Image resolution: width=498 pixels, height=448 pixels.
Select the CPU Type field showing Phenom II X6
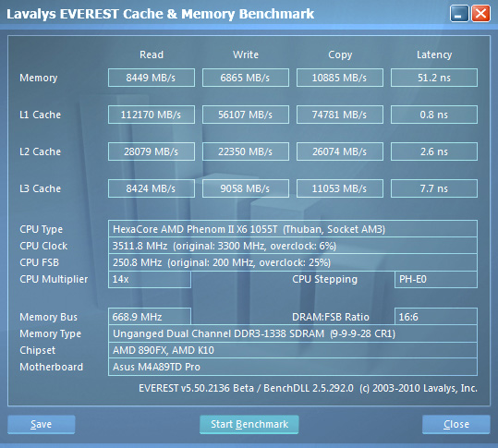[x=293, y=229]
